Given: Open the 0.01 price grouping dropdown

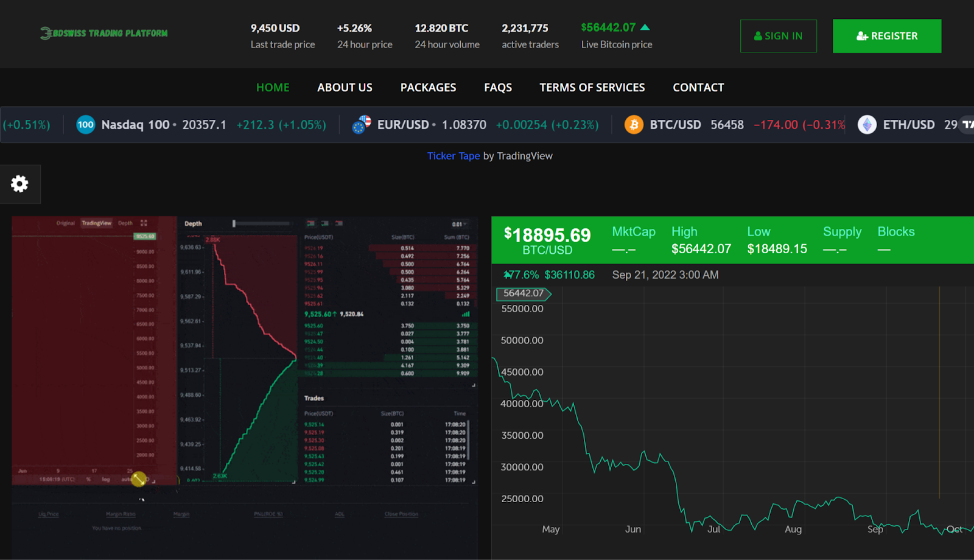Looking at the screenshot, I should (x=460, y=224).
